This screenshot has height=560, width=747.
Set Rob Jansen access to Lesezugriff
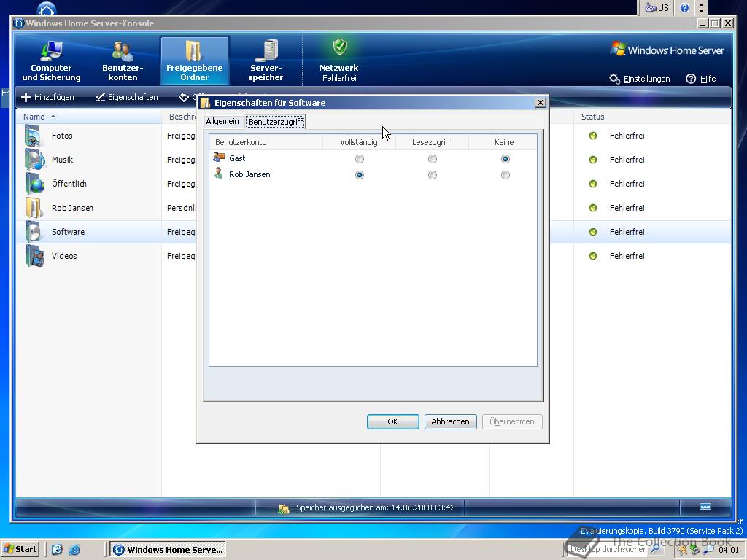(433, 175)
